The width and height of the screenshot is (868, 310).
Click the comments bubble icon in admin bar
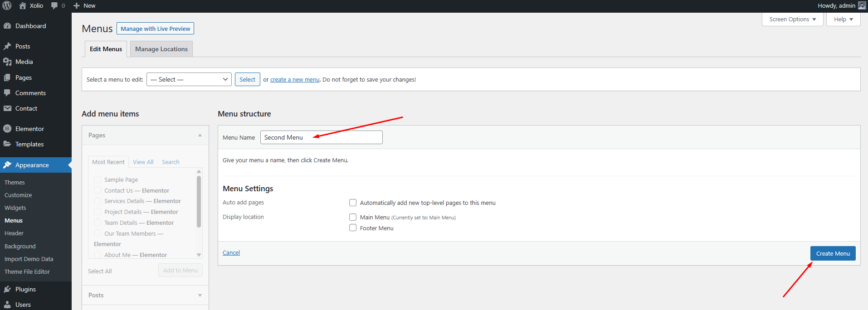[54, 6]
